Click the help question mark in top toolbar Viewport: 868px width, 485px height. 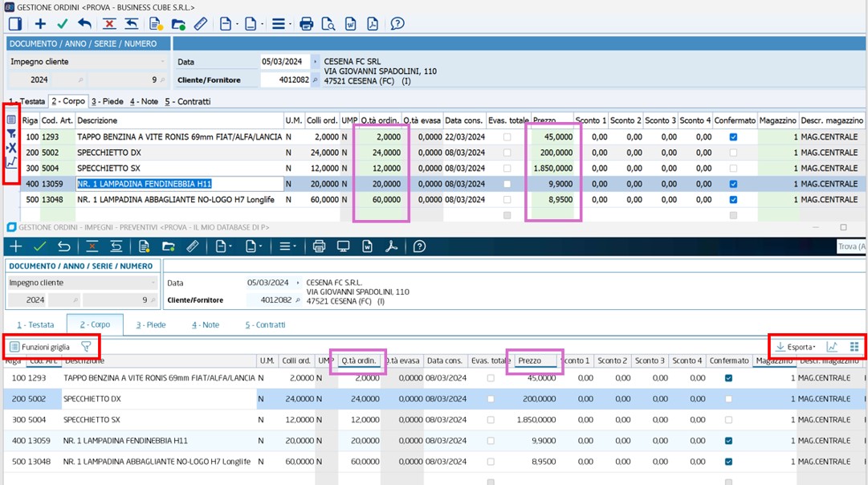coord(397,24)
